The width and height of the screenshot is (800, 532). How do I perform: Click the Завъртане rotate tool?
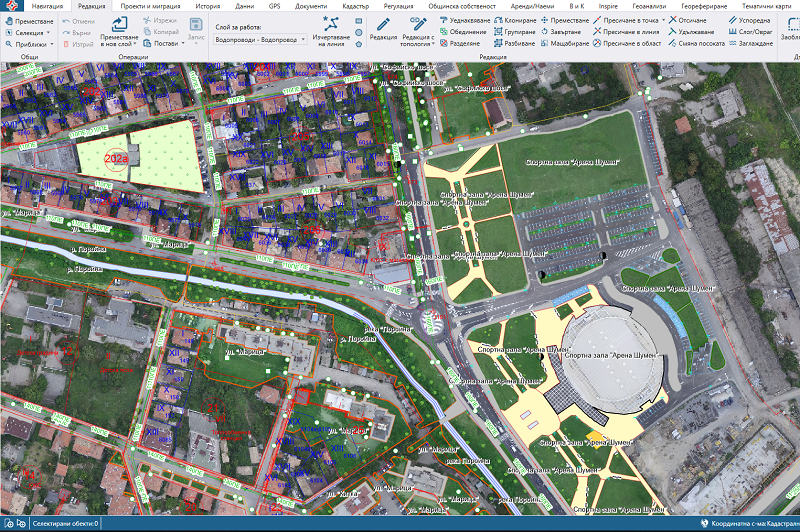(x=563, y=31)
